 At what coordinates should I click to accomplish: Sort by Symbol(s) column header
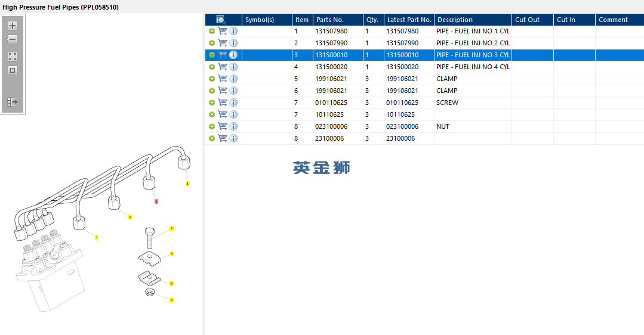pyautogui.click(x=267, y=20)
